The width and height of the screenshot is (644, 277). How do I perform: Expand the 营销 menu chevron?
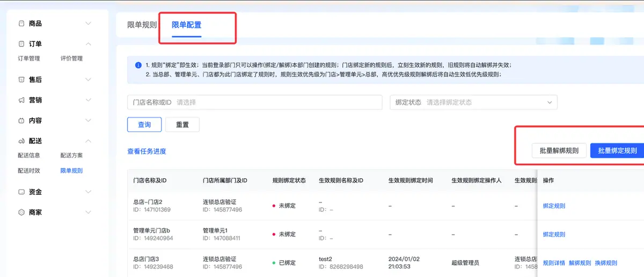click(89, 100)
